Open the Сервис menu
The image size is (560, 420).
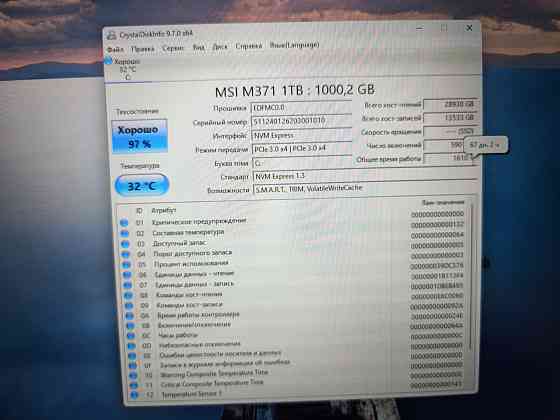[173, 48]
